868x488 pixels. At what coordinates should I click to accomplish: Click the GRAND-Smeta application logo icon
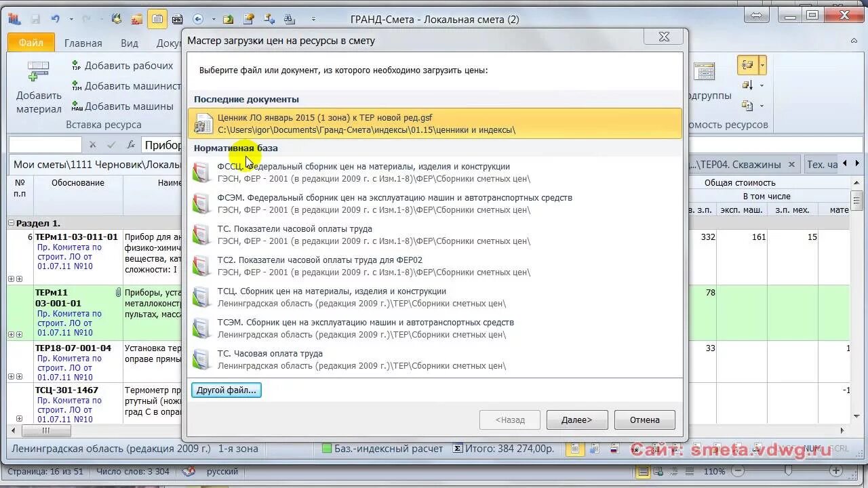tap(14, 19)
